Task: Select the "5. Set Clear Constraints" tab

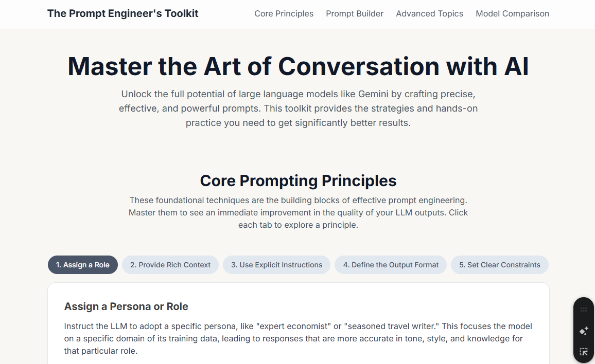Action: 500,265
